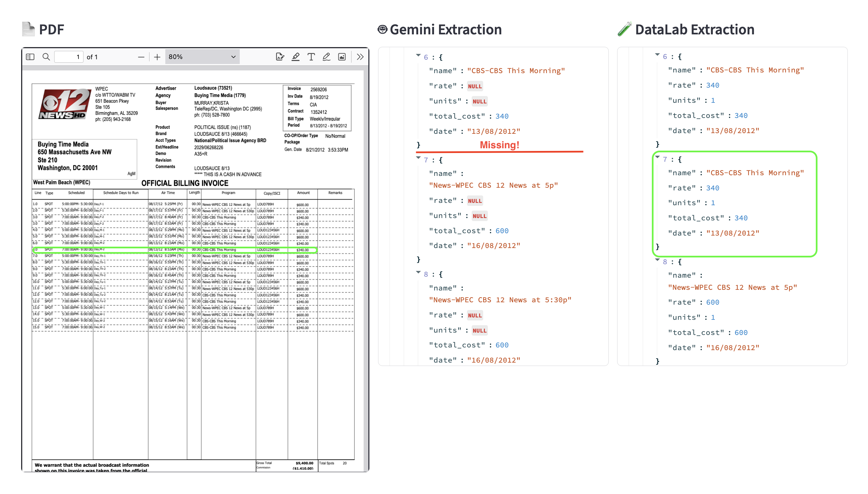Click the 'Amount' column header
Viewport: 868px width, 494px height.
(303, 193)
